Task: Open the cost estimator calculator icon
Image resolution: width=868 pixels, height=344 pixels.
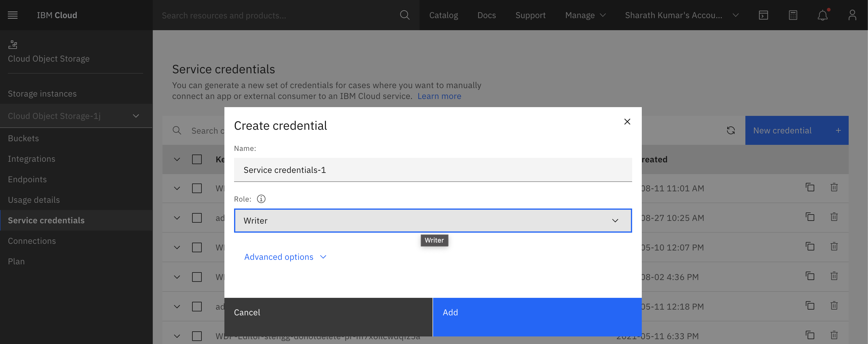Action: [793, 15]
